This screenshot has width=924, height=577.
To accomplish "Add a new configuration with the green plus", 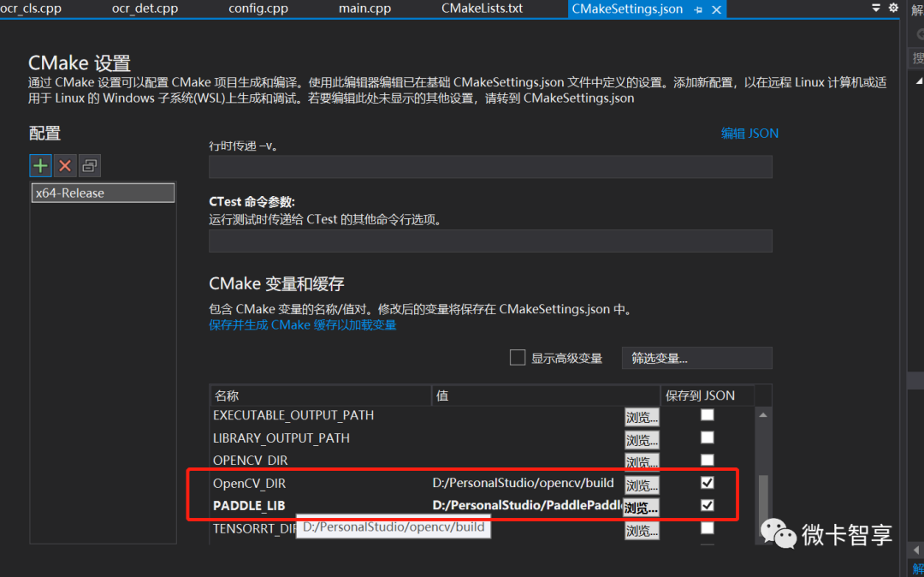I will [40, 166].
